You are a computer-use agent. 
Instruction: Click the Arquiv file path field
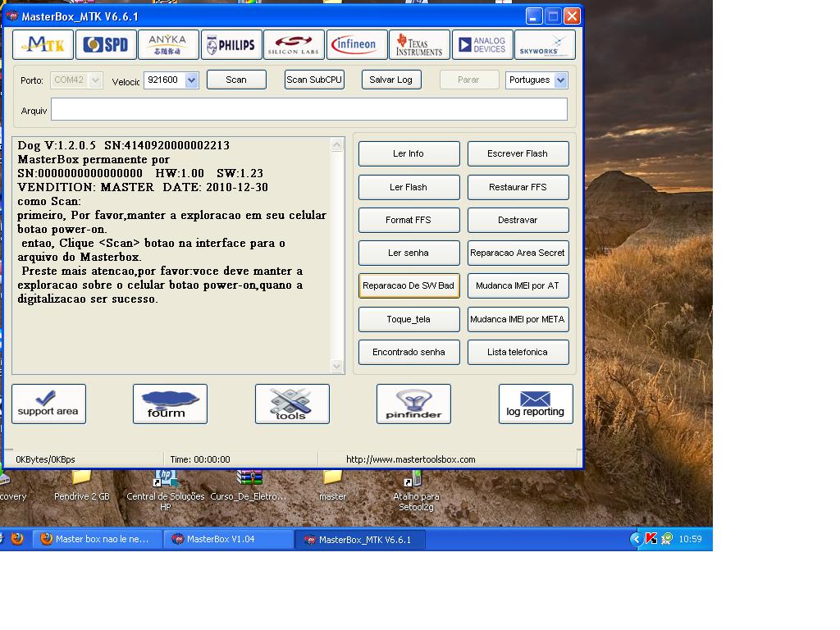tap(308, 110)
